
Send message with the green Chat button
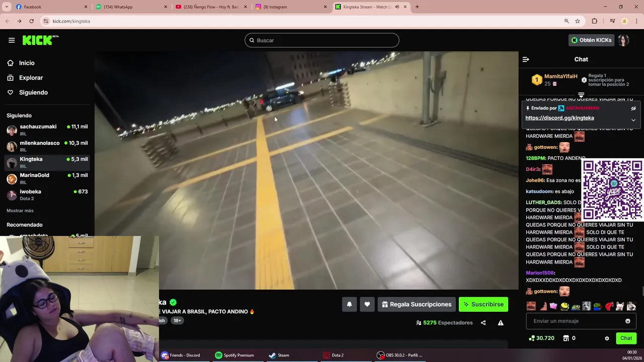(626, 338)
